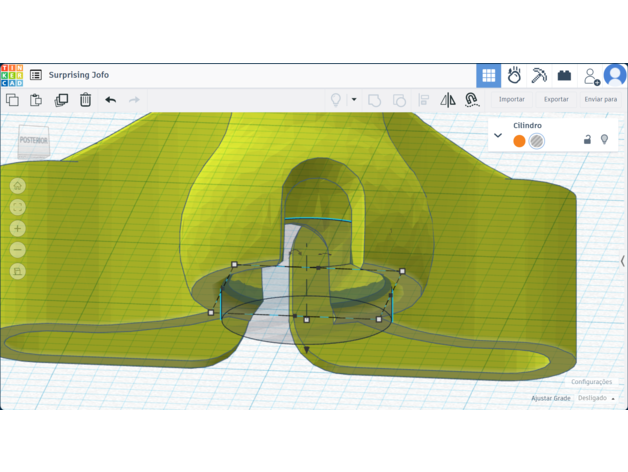This screenshot has width=628, height=472.
Task: Zoom in with the plus button
Action: coord(18,229)
